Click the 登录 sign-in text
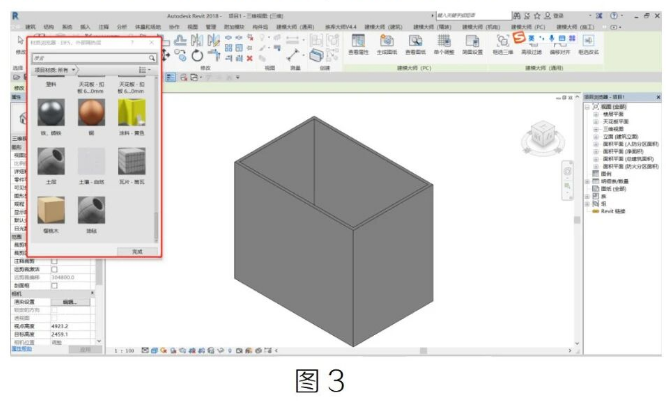Screen dimensions: 666x401 pyautogui.click(x=558, y=16)
